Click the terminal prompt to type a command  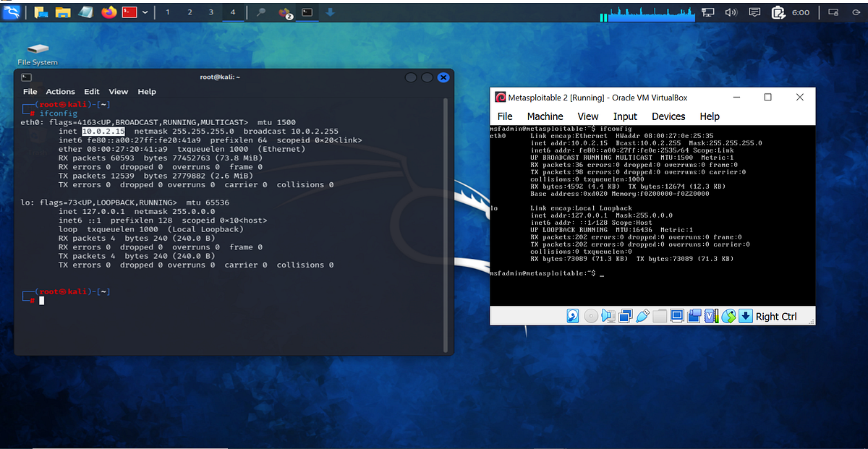(x=41, y=300)
